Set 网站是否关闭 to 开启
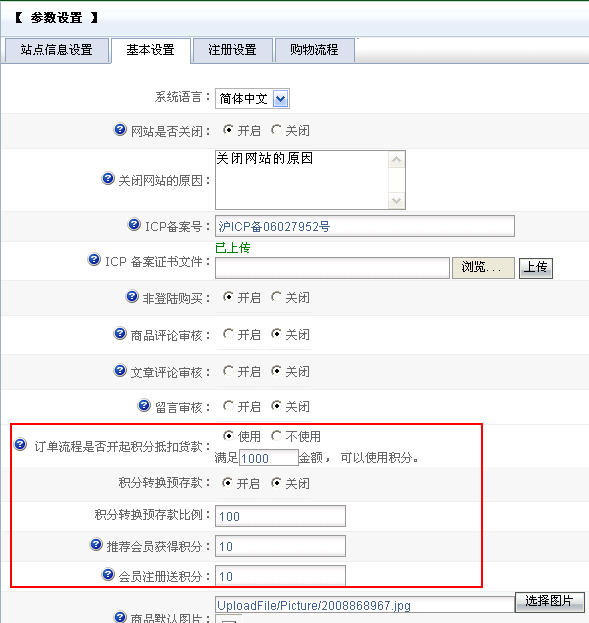The height and width of the screenshot is (623, 589). (228, 130)
